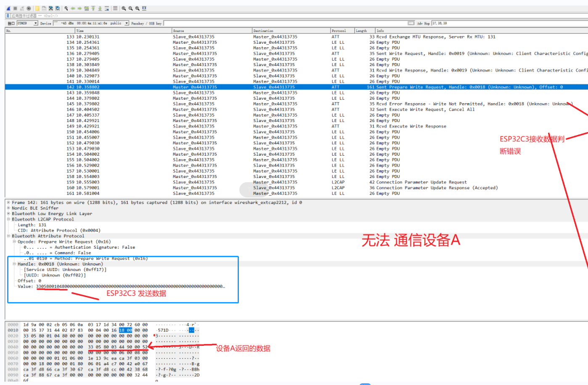The width and height of the screenshot is (588, 385).
Task: Select the Command: False line
Action: tap(57, 253)
